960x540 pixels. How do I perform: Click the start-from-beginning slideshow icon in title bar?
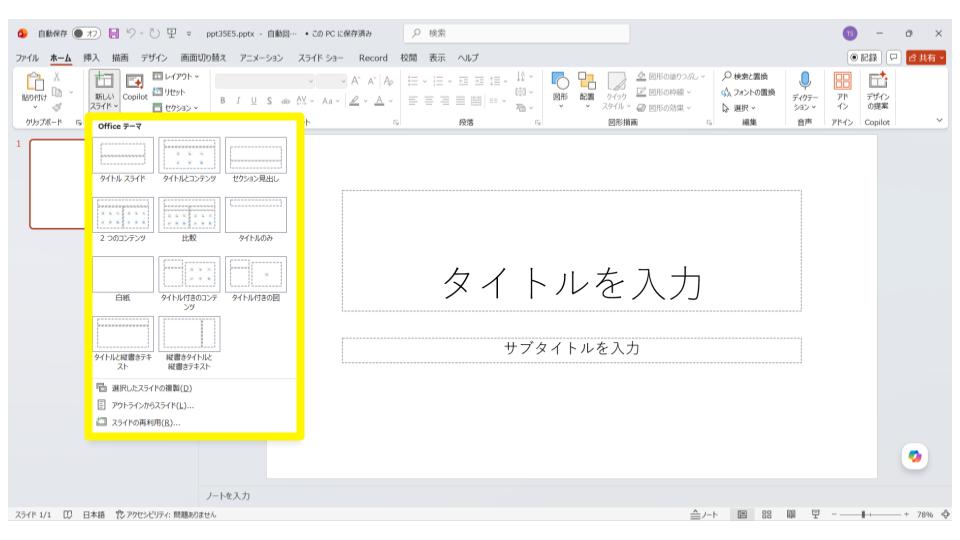(172, 33)
